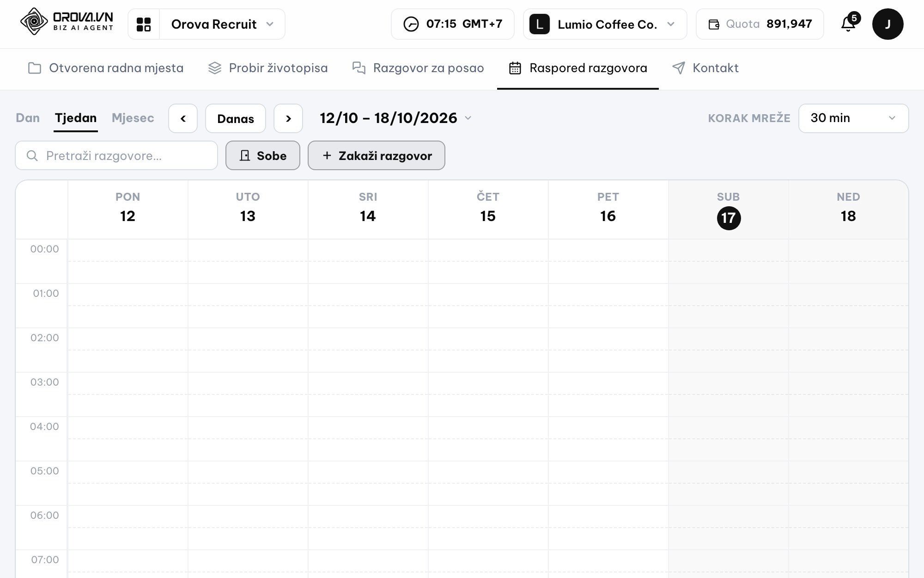Open the J user avatar menu
Image resolution: width=924 pixels, height=578 pixels.
(x=888, y=24)
